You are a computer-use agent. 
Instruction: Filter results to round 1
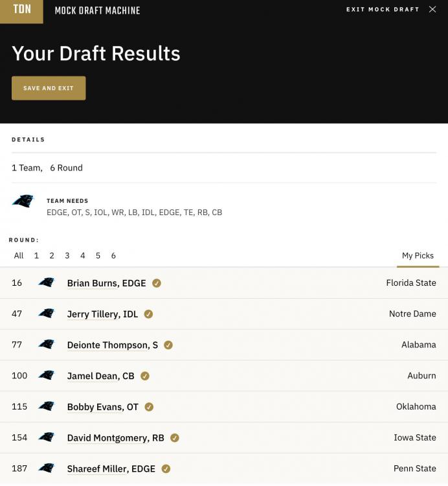[36, 255]
